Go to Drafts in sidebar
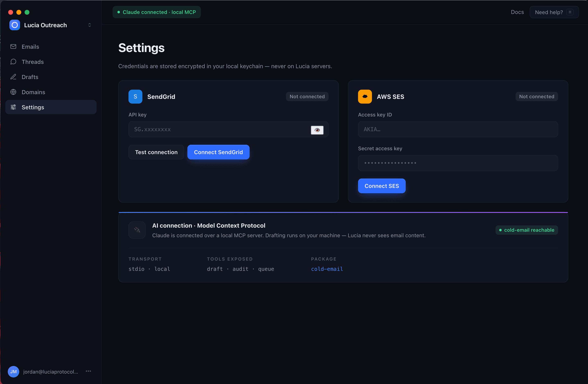588x384 pixels. tap(51, 77)
